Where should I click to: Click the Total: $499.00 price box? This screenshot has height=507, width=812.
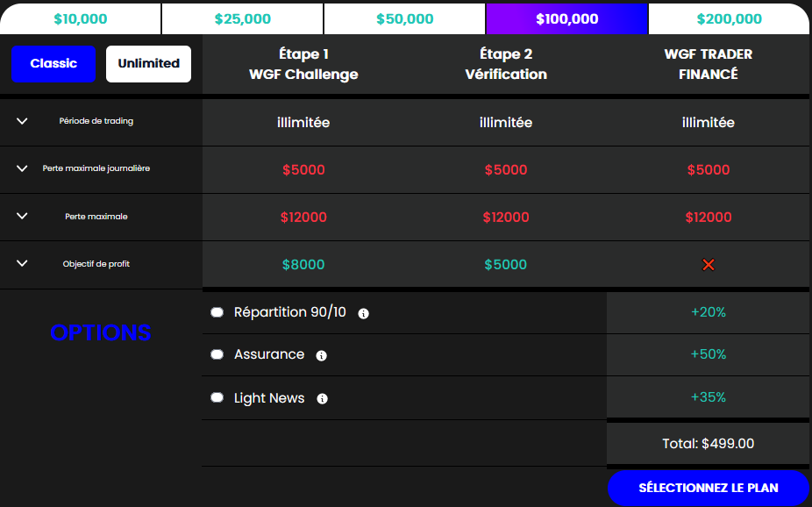tap(708, 443)
